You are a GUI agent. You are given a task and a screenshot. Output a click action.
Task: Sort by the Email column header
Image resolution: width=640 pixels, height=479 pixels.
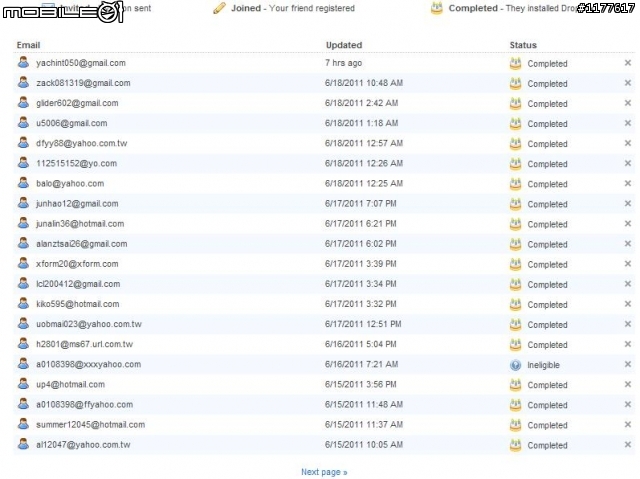pyautogui.click(x=28, y=45)
